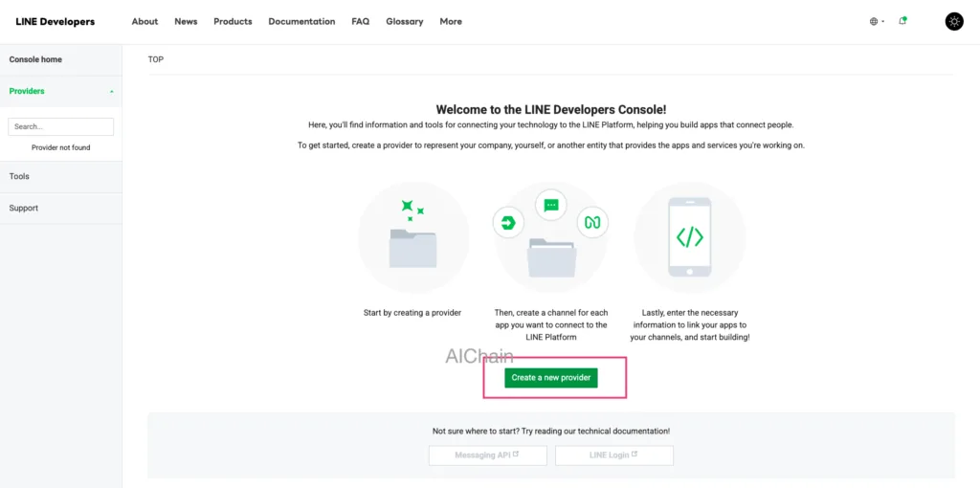Open Tools in the sidebar
The image size is (980, 488).
[x=19, y=176]
